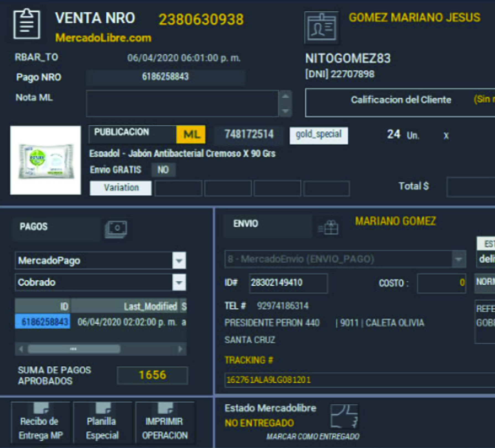The image size is (495, 448).
Task: Click the COSTO input field
Action: (442, 283)
